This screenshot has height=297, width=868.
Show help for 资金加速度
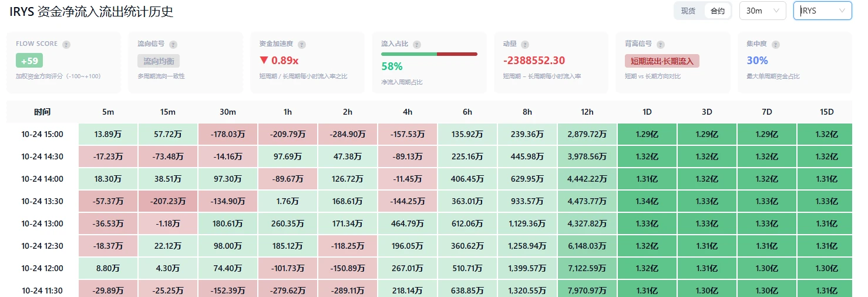click(x=302, y=44)
